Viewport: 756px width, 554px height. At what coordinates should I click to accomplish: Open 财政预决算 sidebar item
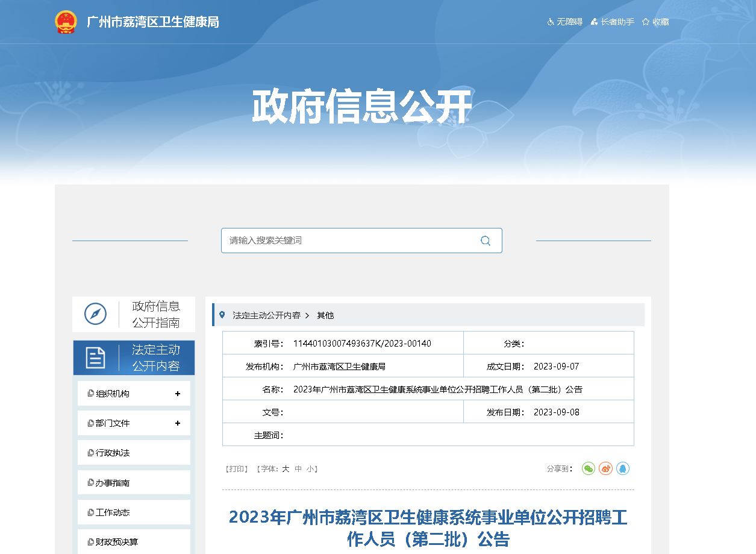pos(116,542)
